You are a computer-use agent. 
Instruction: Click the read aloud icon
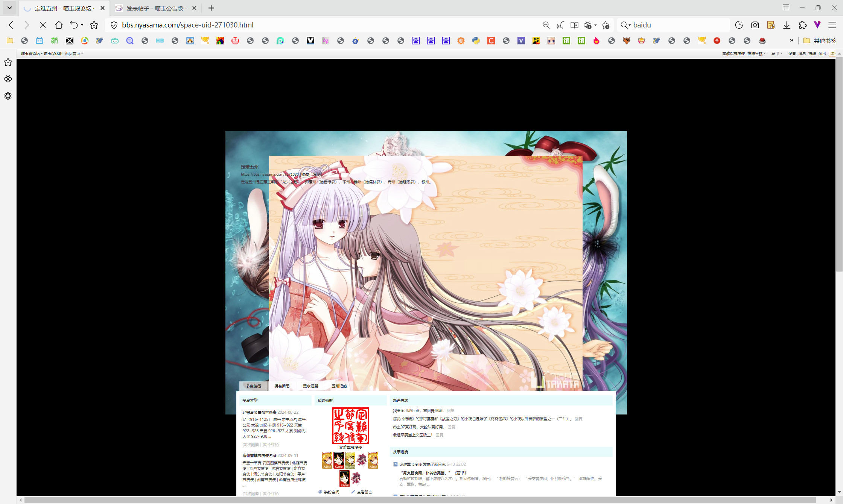point(560,25)
